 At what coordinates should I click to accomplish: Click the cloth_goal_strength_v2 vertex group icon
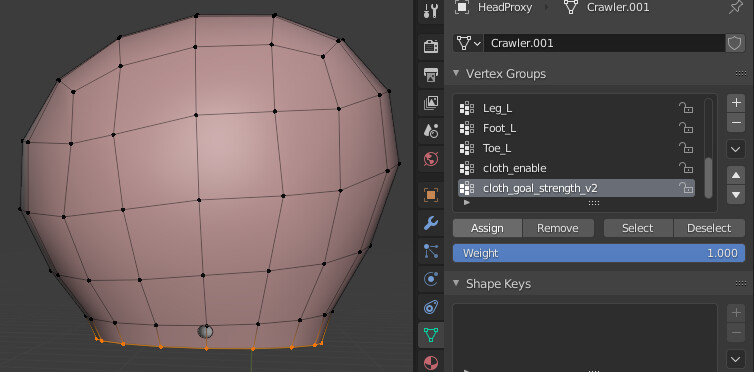point(467,188)
